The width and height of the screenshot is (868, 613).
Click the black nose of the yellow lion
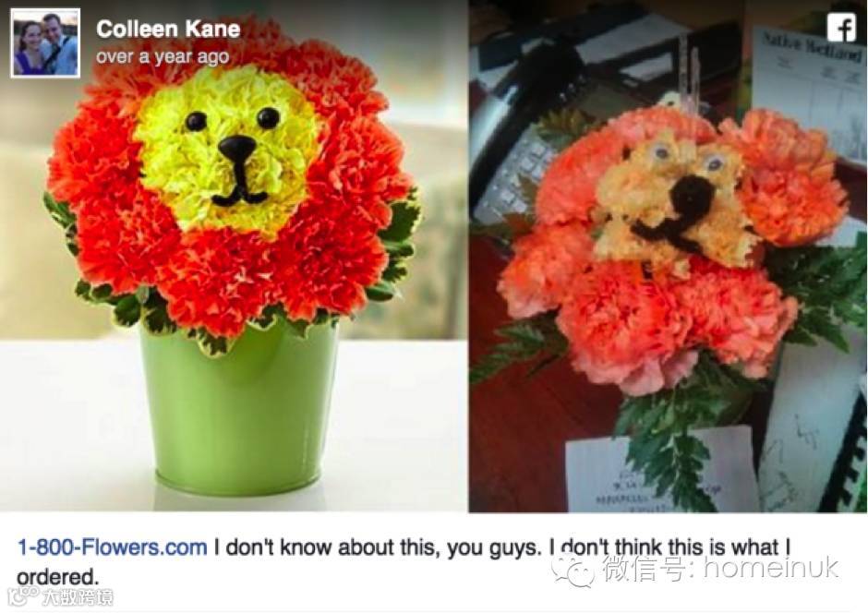pos(236,147)
